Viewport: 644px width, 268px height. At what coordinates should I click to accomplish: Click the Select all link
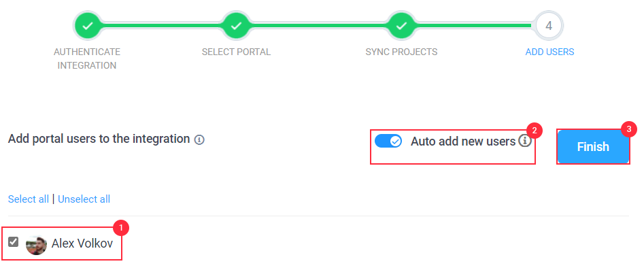click(29, 199)
